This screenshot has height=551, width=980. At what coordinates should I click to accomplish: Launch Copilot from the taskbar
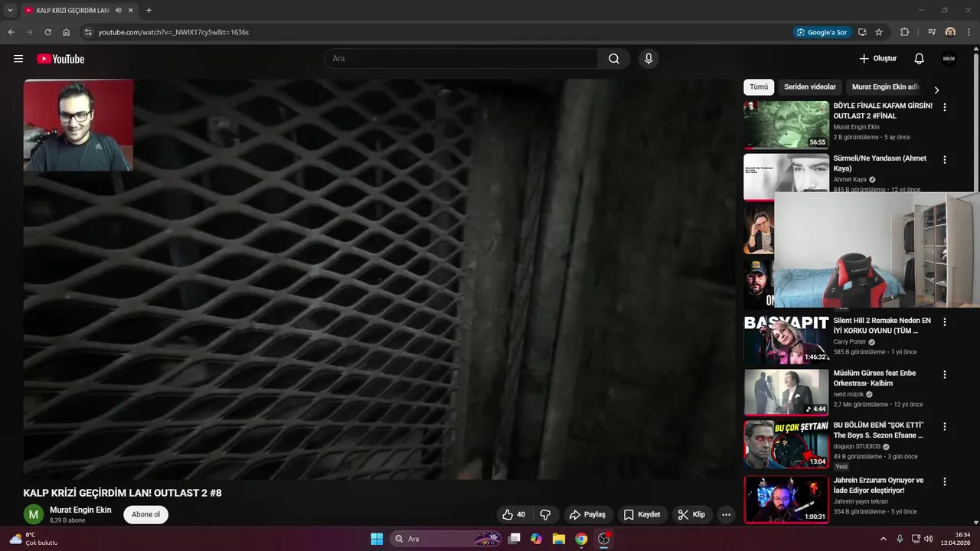[x=537, y=539]
